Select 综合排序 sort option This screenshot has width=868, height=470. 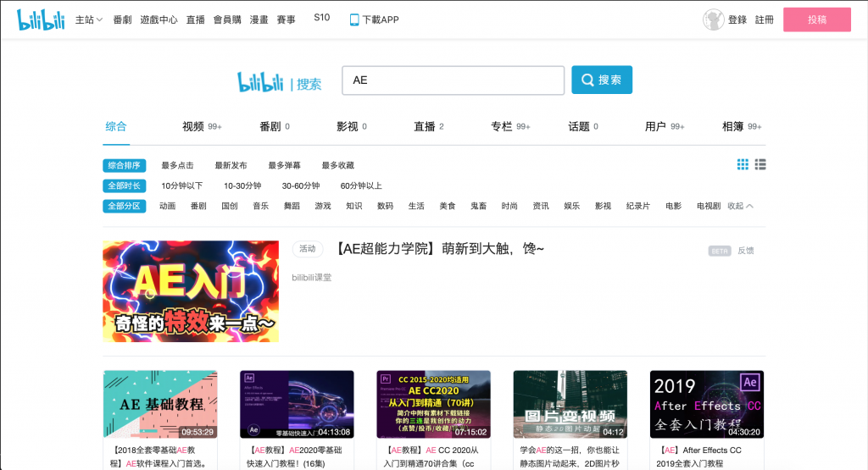pos(124,165)
